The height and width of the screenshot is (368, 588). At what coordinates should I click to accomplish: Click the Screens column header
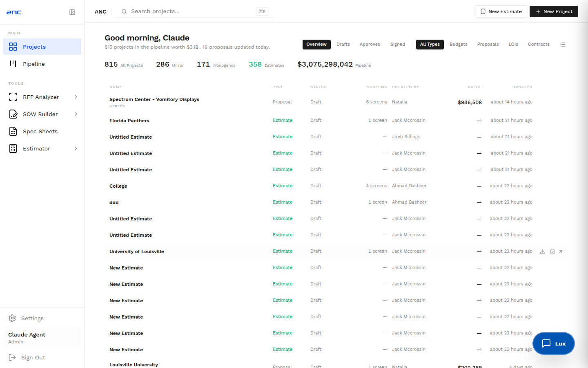[376, 87]
